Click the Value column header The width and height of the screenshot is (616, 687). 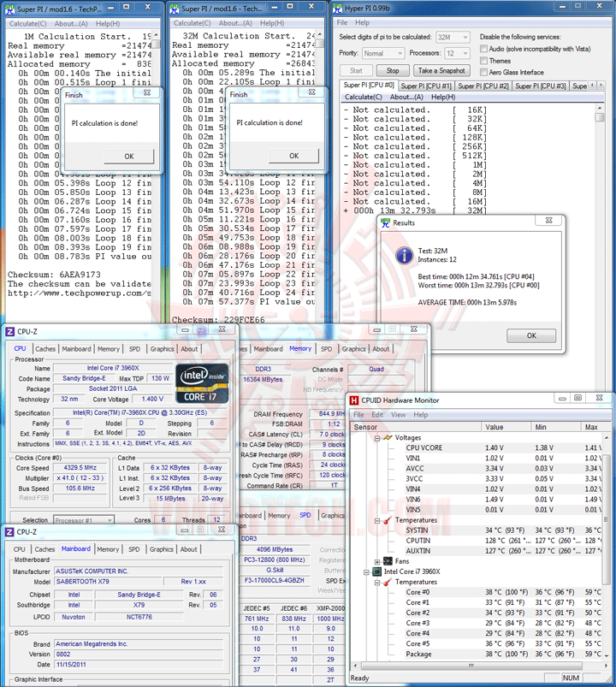coord(506,427)
